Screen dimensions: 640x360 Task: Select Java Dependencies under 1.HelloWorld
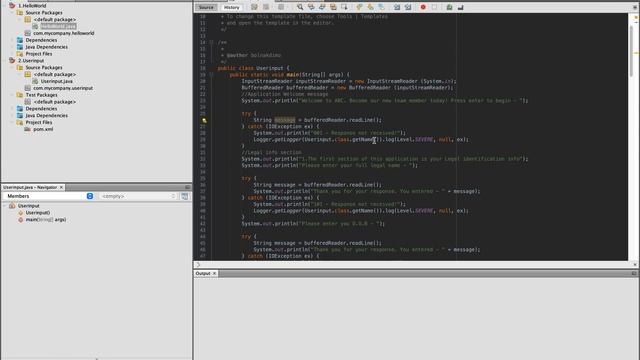(47, 47)
